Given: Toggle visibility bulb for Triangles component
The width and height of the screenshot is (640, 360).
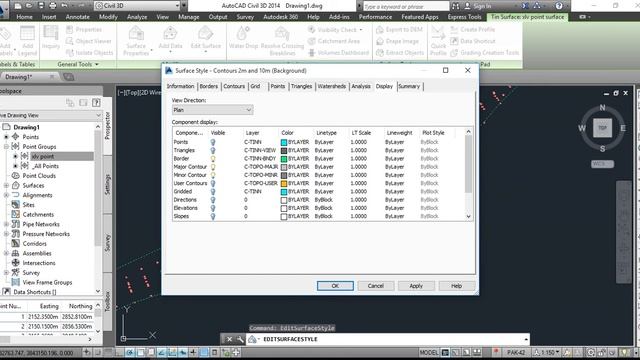Looking at the screenshot, I should pyautogui.click(x=213, y=151).
